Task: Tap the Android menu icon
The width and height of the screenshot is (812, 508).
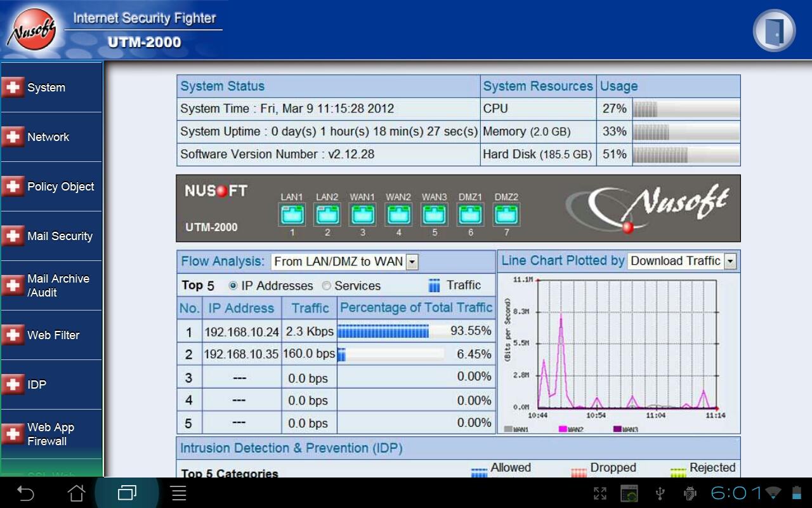Action: pos(179,493)
